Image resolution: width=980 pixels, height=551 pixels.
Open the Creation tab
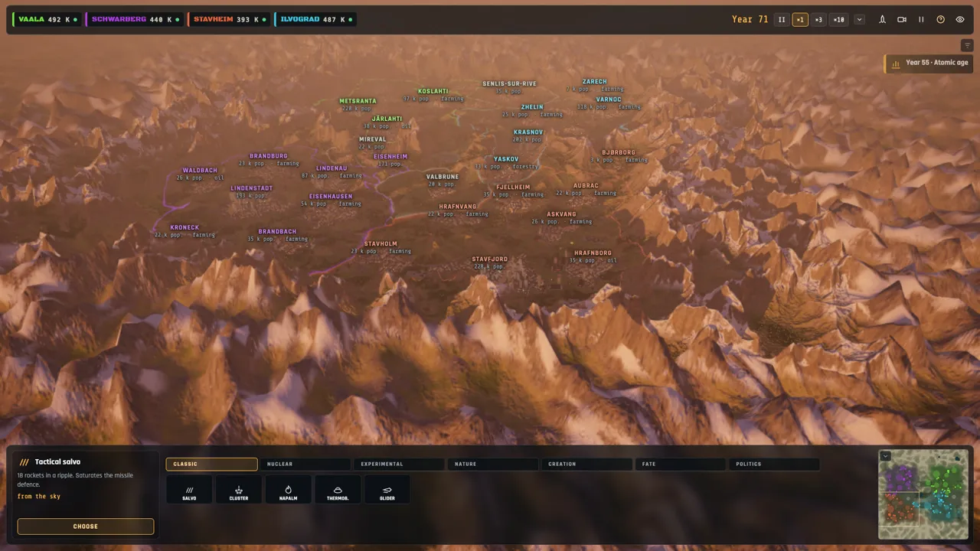pyautogui.click(x=586, y=464)
